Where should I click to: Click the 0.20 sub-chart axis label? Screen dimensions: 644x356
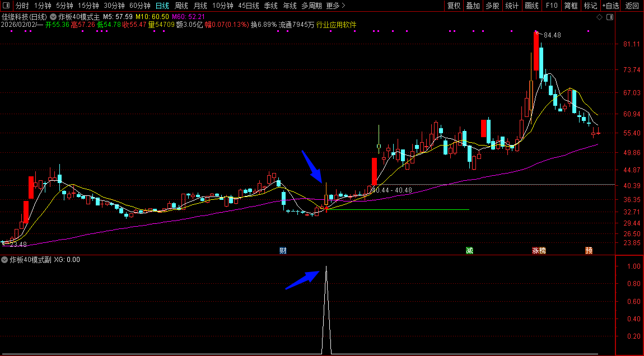point(634,336)
